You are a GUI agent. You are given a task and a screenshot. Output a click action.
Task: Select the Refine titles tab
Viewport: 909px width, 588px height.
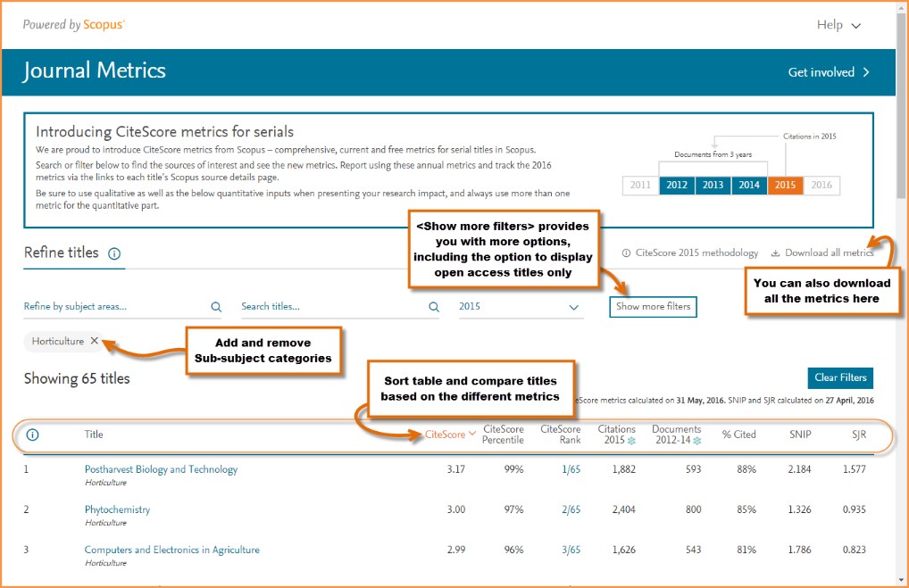62,253
